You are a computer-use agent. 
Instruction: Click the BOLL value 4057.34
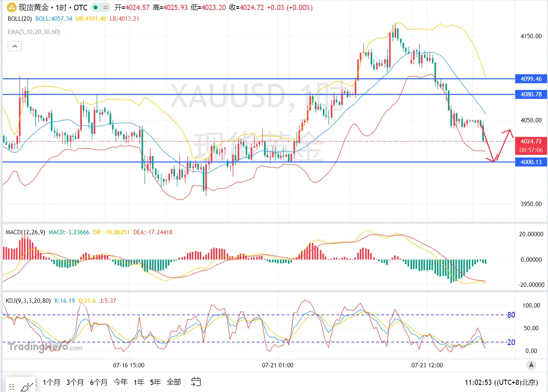pos(54,19)
